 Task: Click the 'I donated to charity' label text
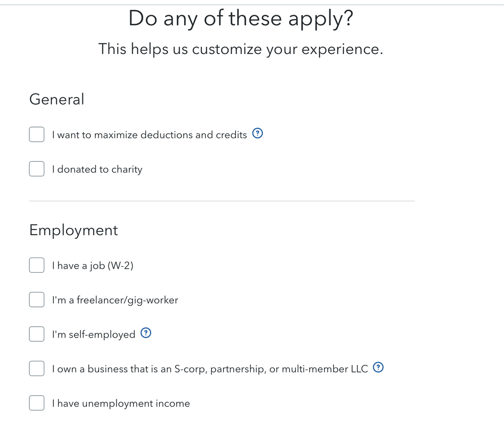(x=97, y=169)
